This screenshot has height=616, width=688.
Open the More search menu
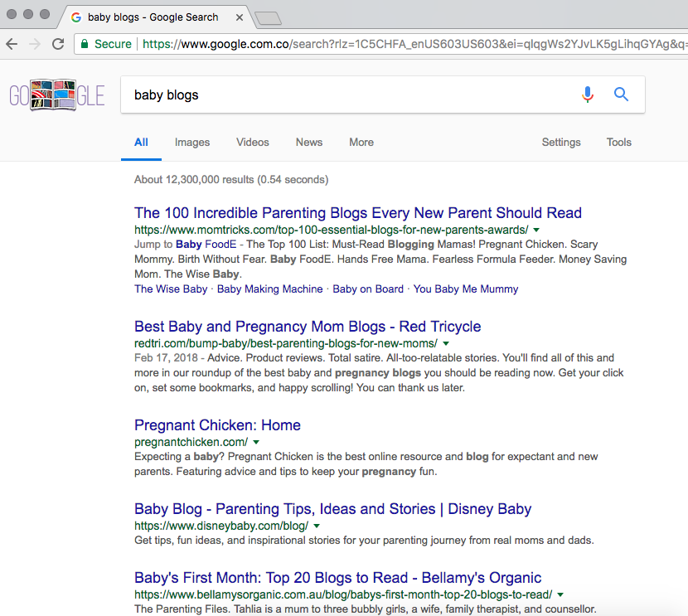tap(361, 142)
